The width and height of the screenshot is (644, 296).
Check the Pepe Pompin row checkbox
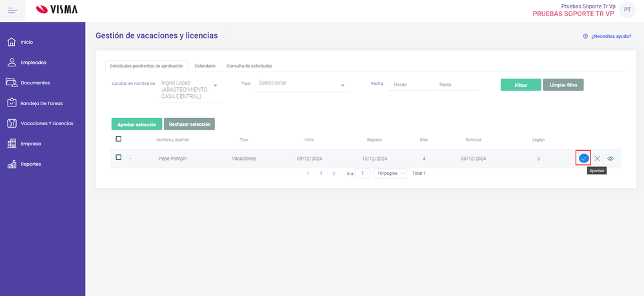(x=118, y=157)
